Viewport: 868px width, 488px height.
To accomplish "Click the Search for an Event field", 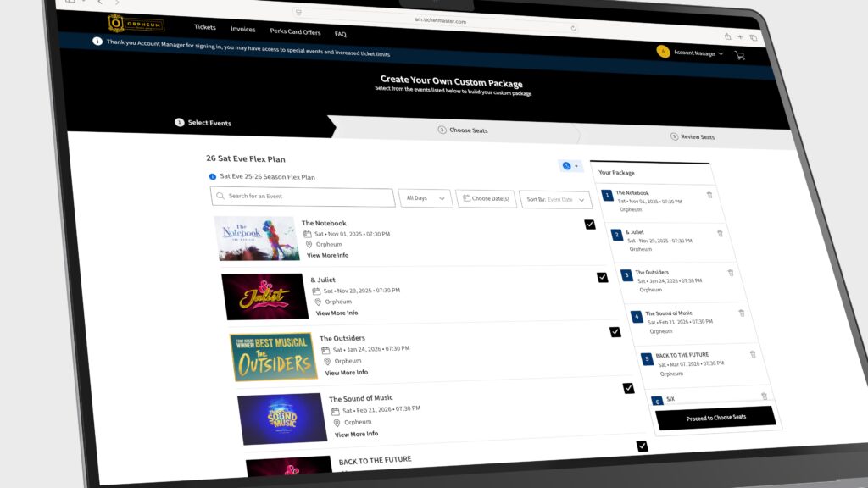I will [303, 197].
